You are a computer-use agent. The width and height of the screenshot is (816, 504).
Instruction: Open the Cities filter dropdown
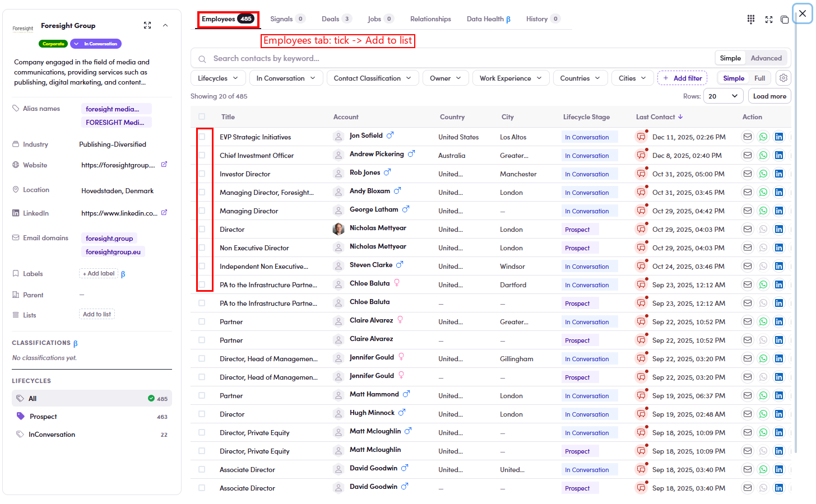632,78
